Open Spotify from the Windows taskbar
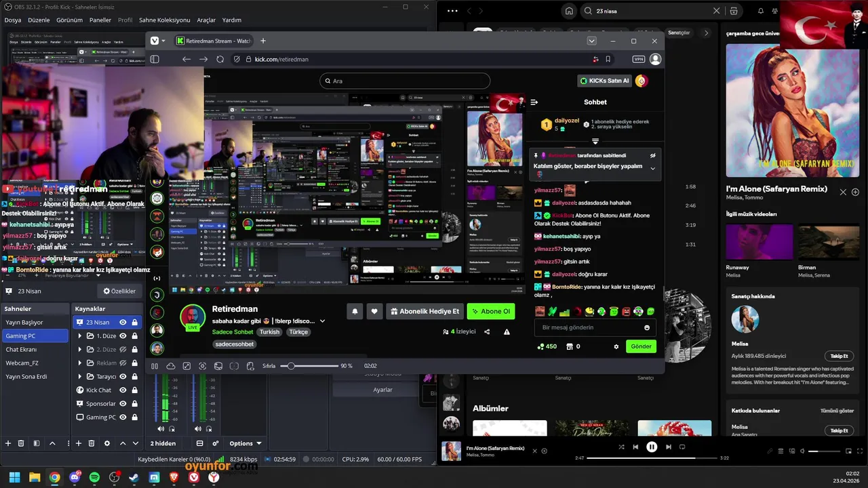Viewport: 868px width, 488px height. click(94, 477)
